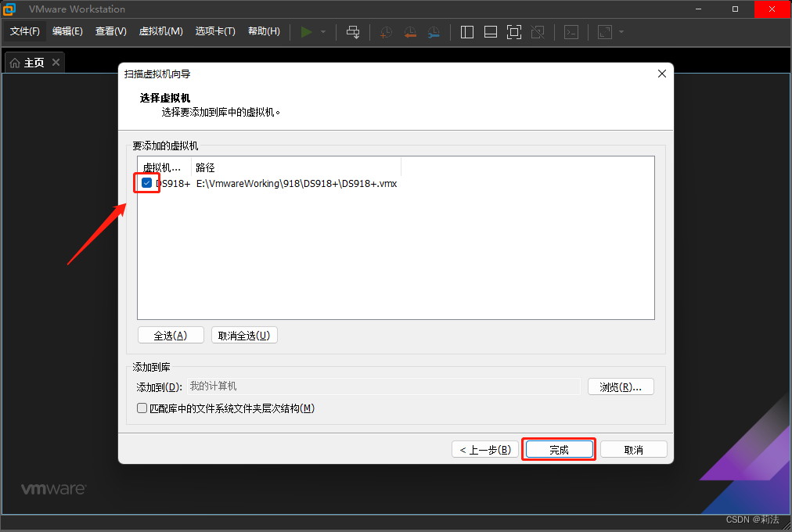
Task: Uncheck the DS918+ virtual machine checkbox
Action: click(x=147, y=183)
